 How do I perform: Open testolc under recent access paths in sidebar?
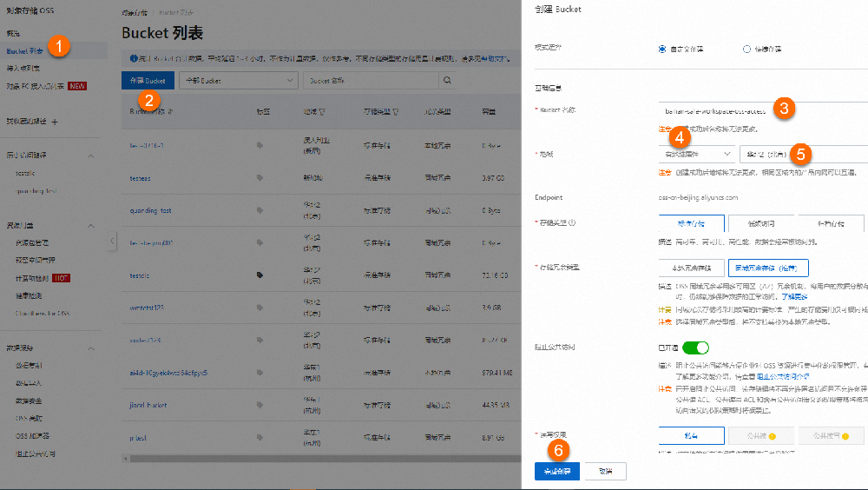click(25, 173)
